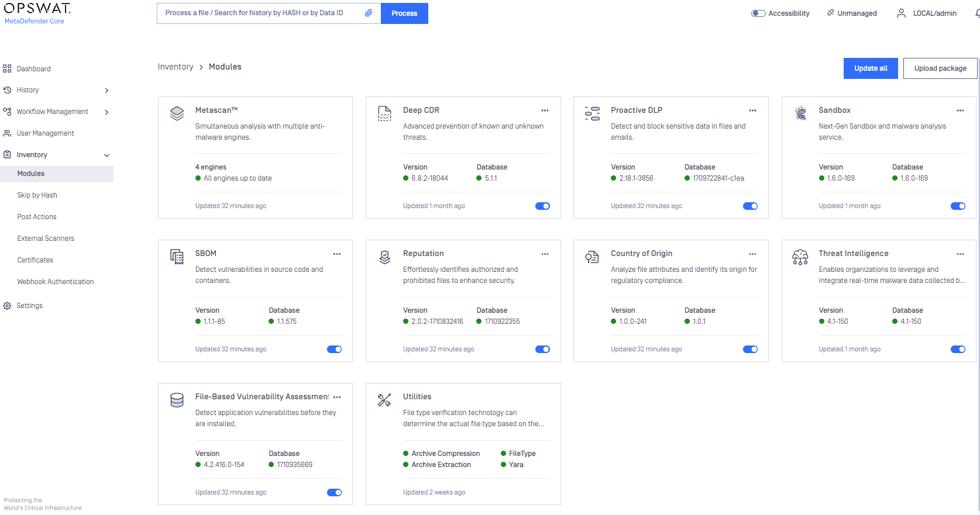Open the Threat Intelligence options menu
Viewport: 980px width, 515px height.
point(960,254)
